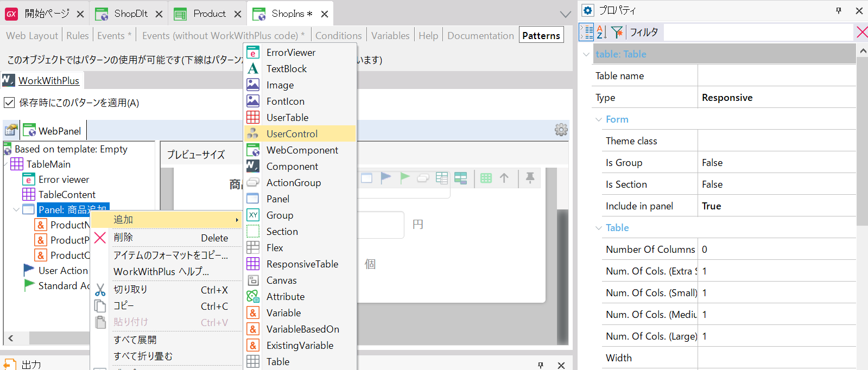This screenshot has width=868, height=370.
Task: Add a ResponsiveTable from the submenu
Action: tap(301, 264)
